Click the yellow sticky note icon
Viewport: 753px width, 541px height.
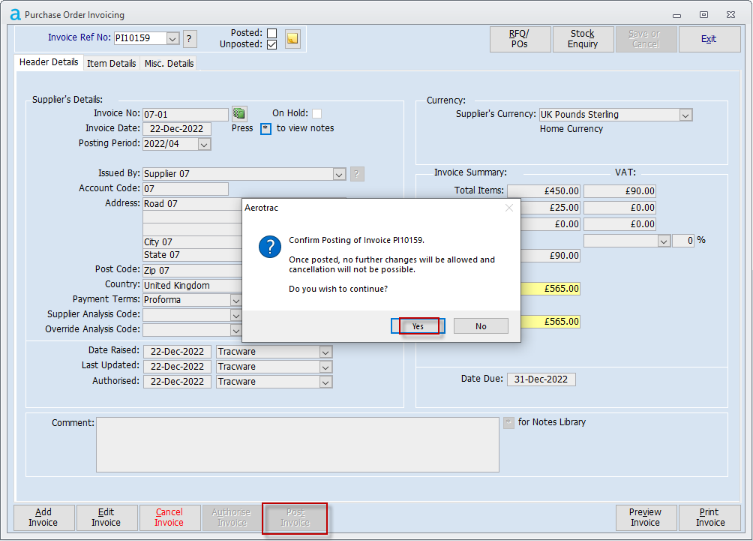(x=292, y=38)
